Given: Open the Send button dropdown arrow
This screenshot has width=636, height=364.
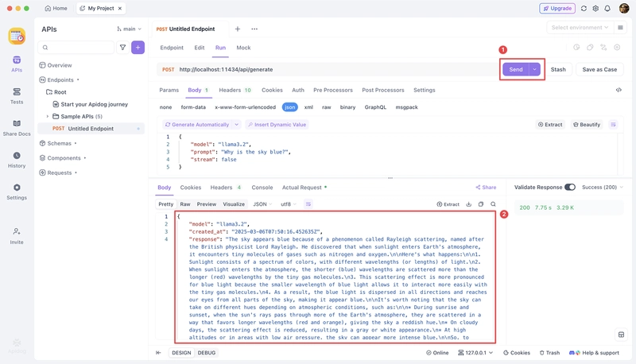Looking at the screenshot, I should [x=534, y=69].
